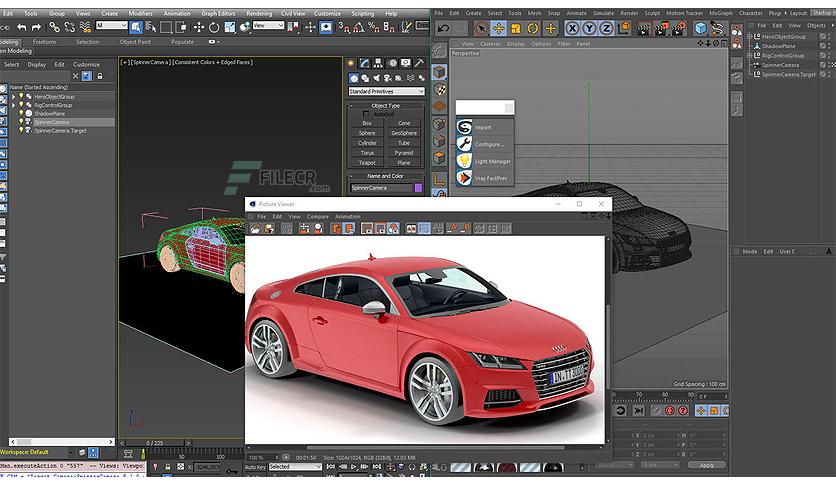
Task: Enable the AutoGrid checkbox
Action: [366, 114]
